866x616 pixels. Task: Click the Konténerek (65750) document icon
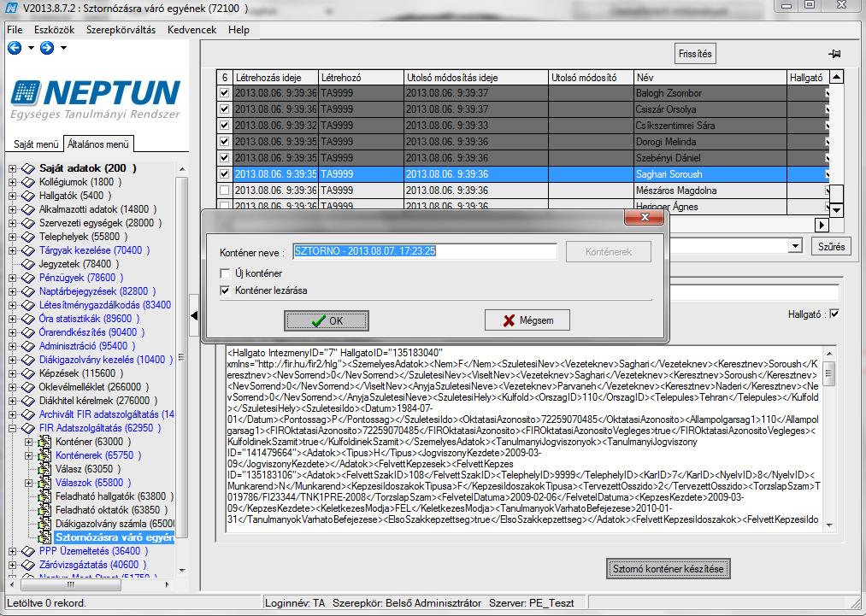[x=44, y=455]
